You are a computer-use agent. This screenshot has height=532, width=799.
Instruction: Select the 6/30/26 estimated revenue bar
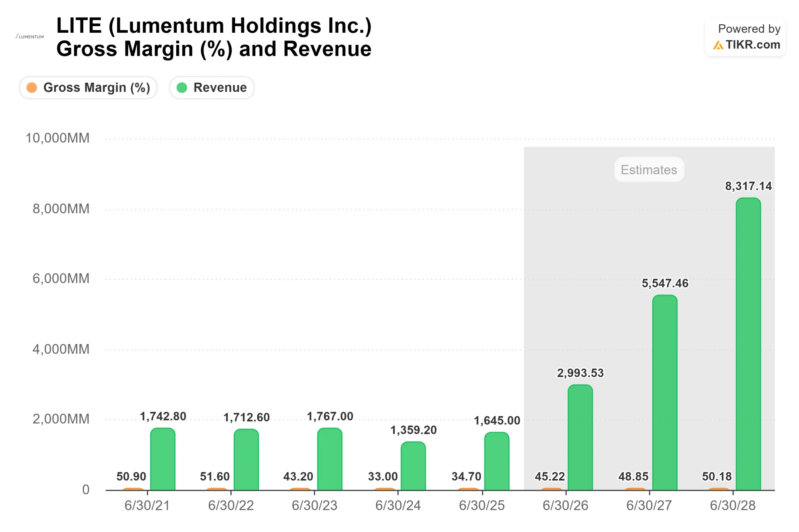point(580,437)
